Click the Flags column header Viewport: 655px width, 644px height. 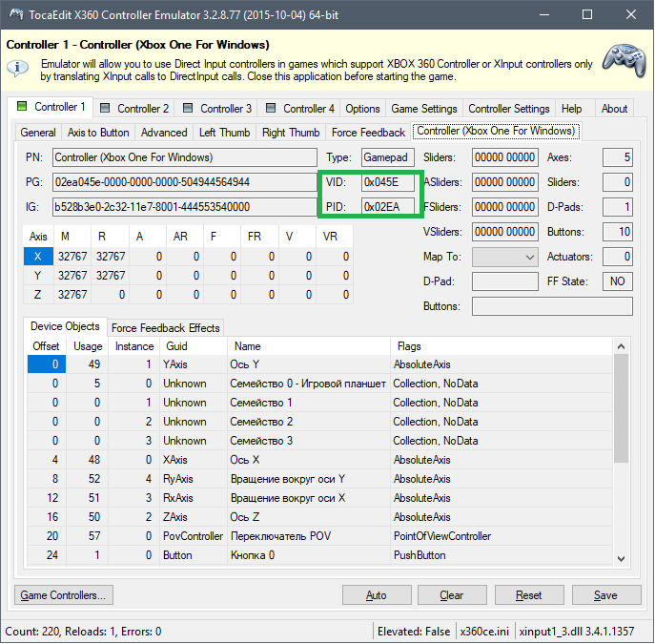point(501,346)
